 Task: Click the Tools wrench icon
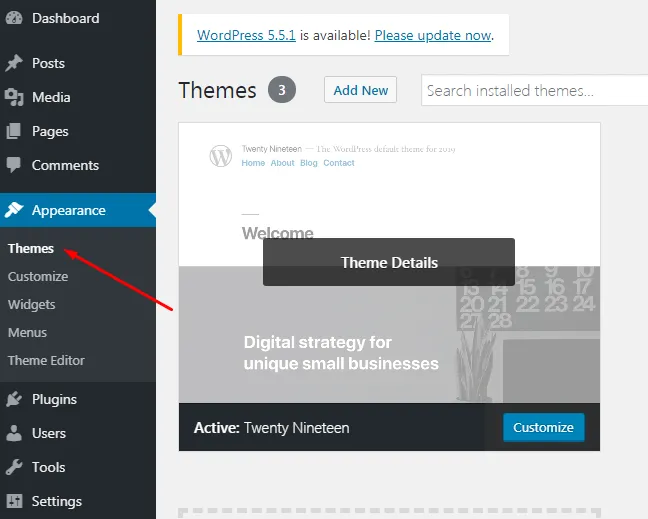coord(14,467)
